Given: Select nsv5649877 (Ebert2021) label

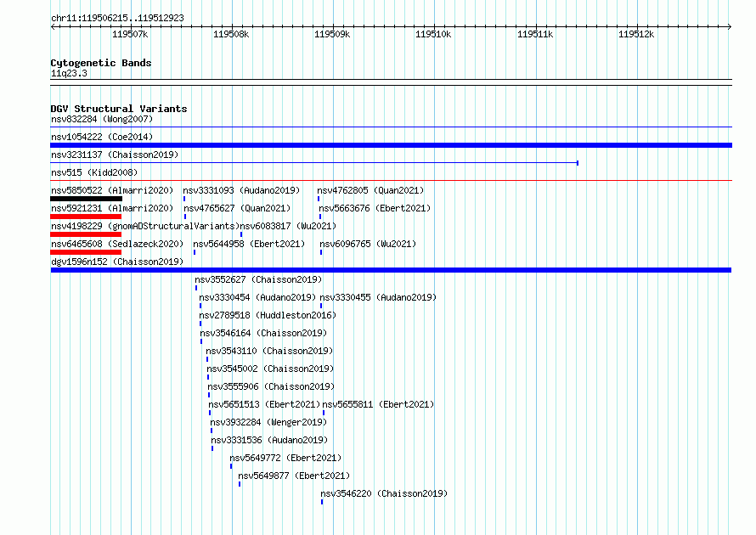Looking at the screenshot, I should 294,476.
